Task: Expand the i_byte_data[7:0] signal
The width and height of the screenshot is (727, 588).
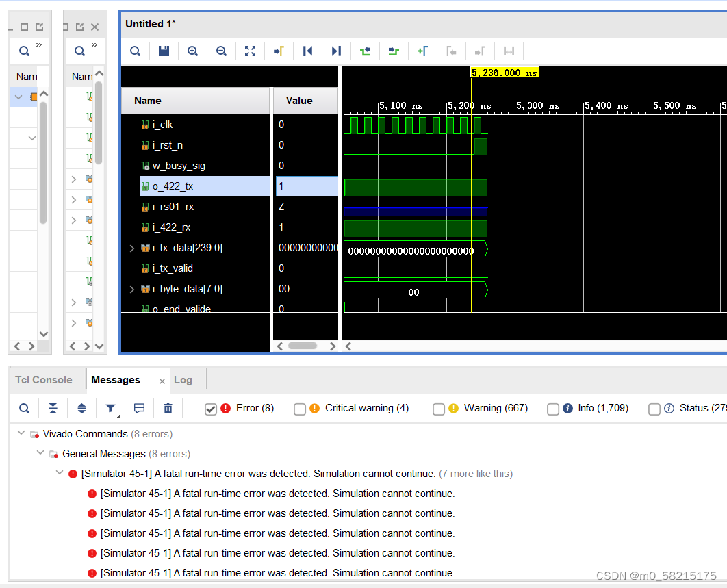Action: click(x=131, y=289)
